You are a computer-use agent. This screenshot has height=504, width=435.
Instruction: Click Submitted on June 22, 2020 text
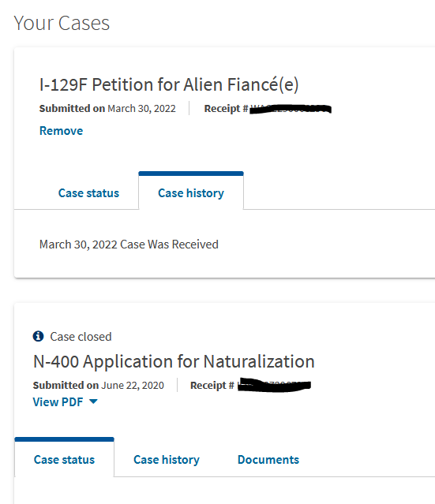pyautogui.click(x=99, y=385)
